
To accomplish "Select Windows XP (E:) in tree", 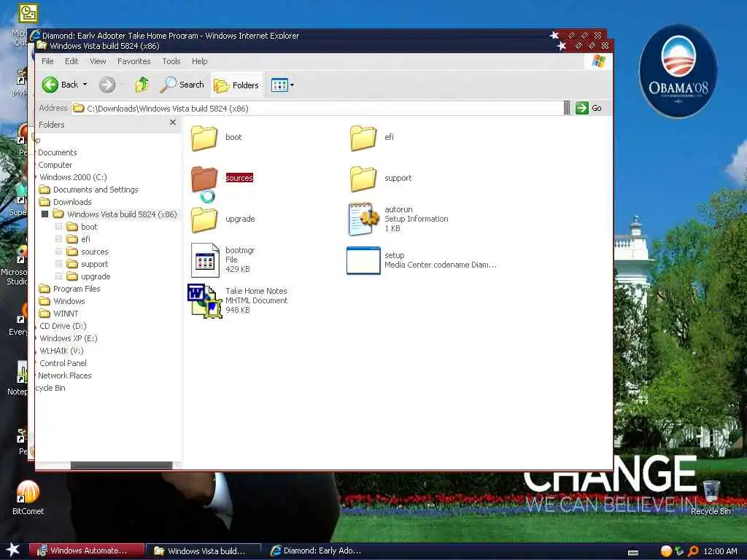I will click(x=68, y=338).
